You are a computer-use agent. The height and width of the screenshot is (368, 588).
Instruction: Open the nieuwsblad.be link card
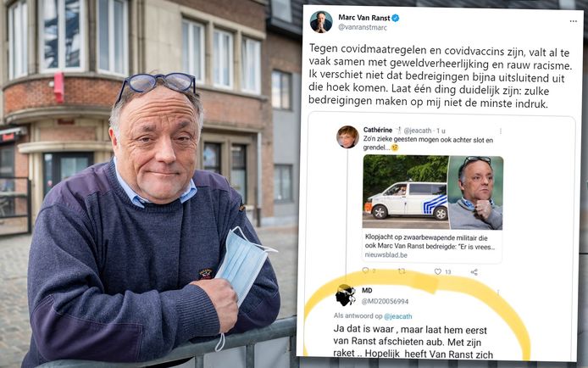coord(432,209)
